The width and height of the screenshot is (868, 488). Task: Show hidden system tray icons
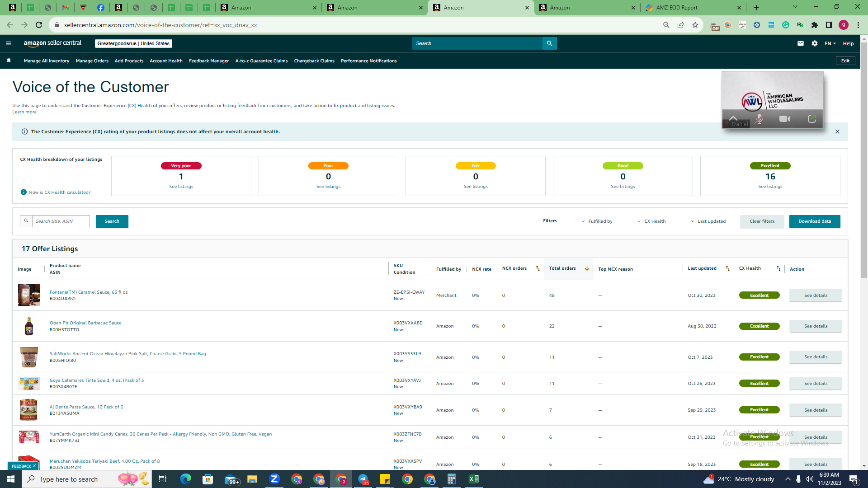click(788, 479)
